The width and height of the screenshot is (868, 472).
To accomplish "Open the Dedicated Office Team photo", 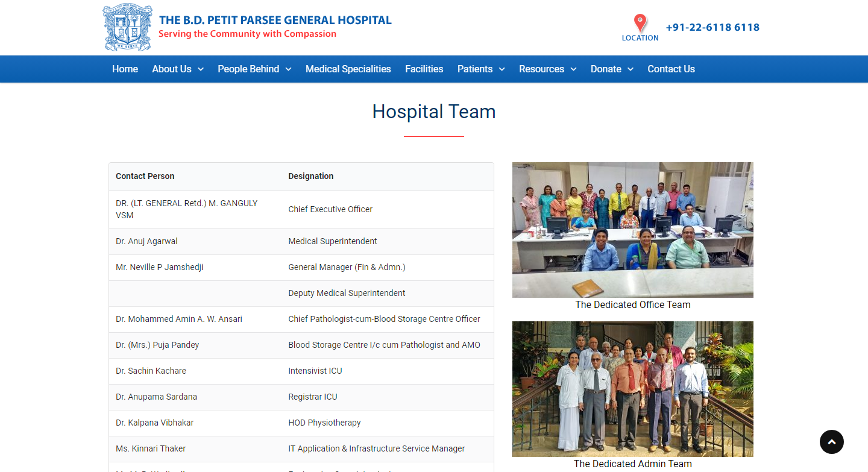I will [x=633, y=230].
